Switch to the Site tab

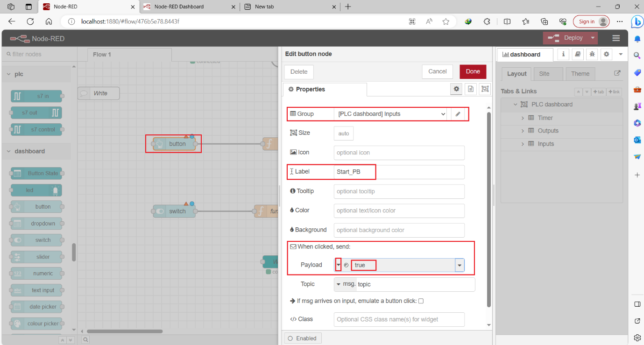click(548, 73)
